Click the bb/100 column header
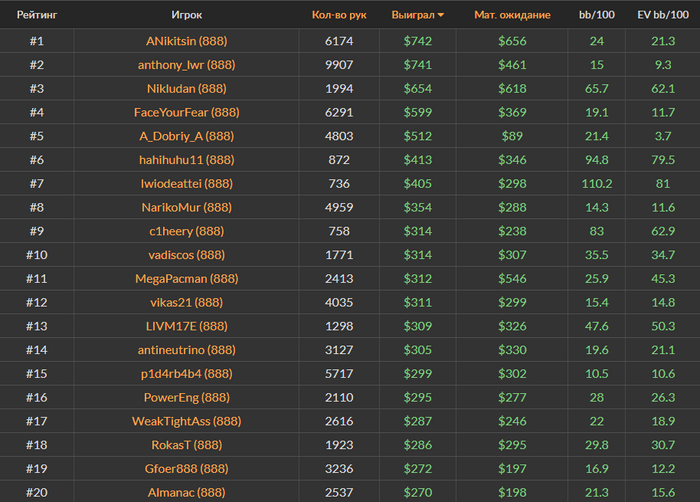 click(x=596, y=16)
